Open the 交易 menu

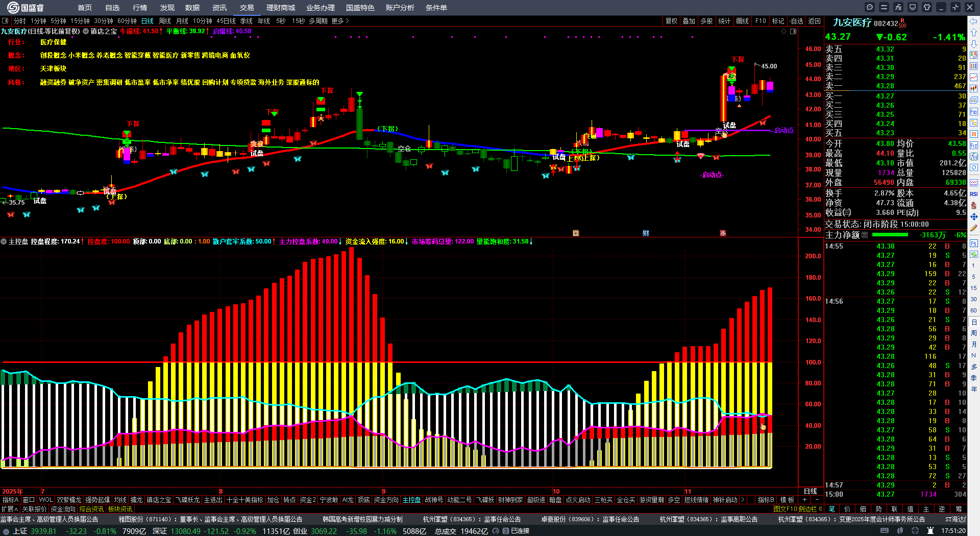pyautogui.click(x=247, y=8)
